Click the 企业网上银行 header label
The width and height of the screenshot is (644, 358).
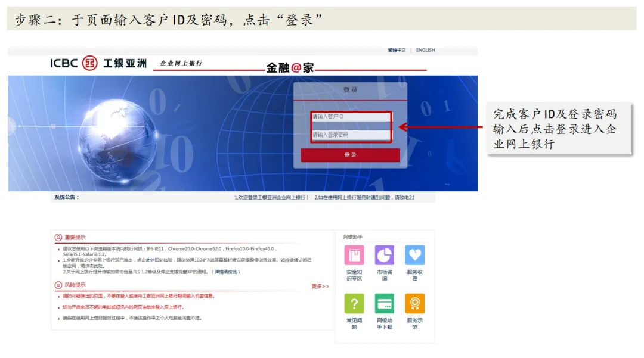[x=181, y=63]
